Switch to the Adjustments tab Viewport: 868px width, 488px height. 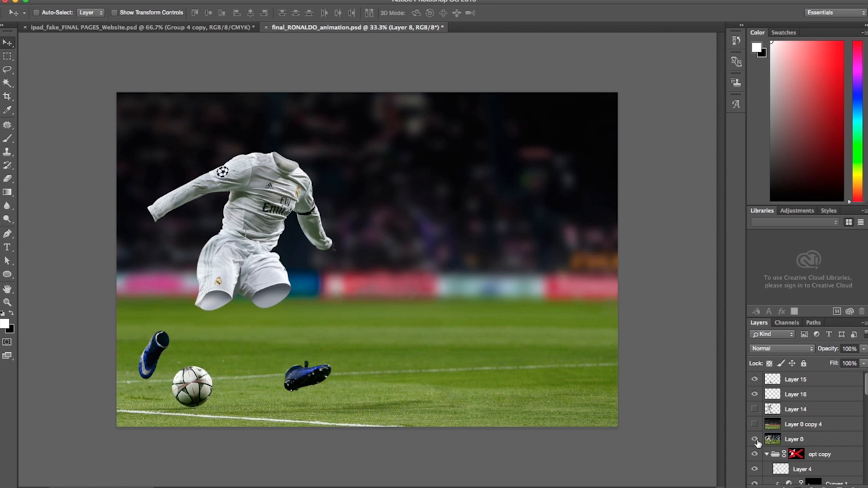797,211
